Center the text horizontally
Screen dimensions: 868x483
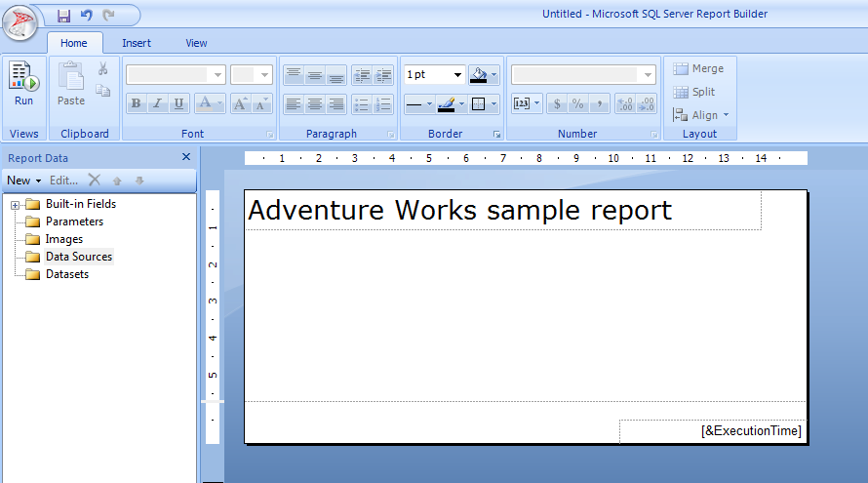(x=314, y=103)
